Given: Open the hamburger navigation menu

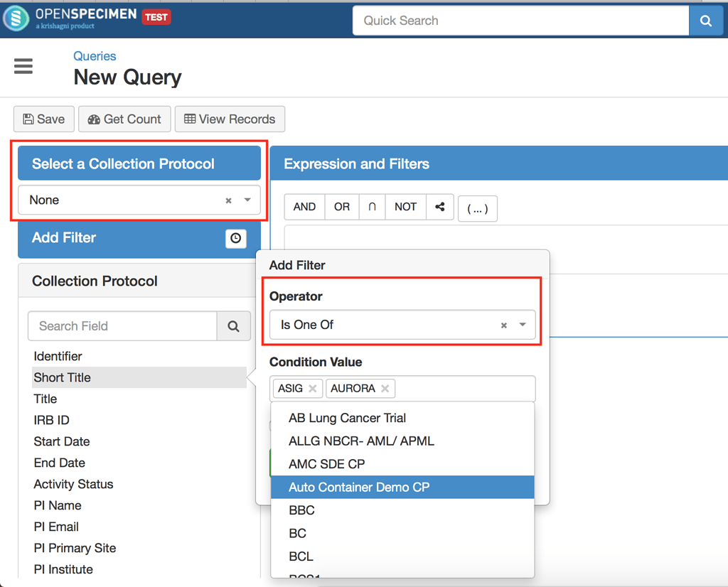Looking at the screenshot, I should click(x=23, y=66).
